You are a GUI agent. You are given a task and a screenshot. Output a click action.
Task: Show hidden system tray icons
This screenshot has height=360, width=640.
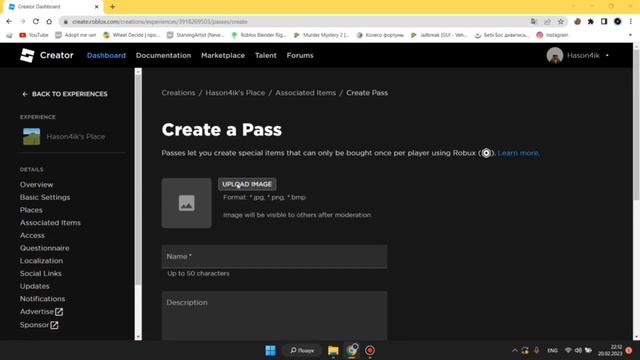515,350
